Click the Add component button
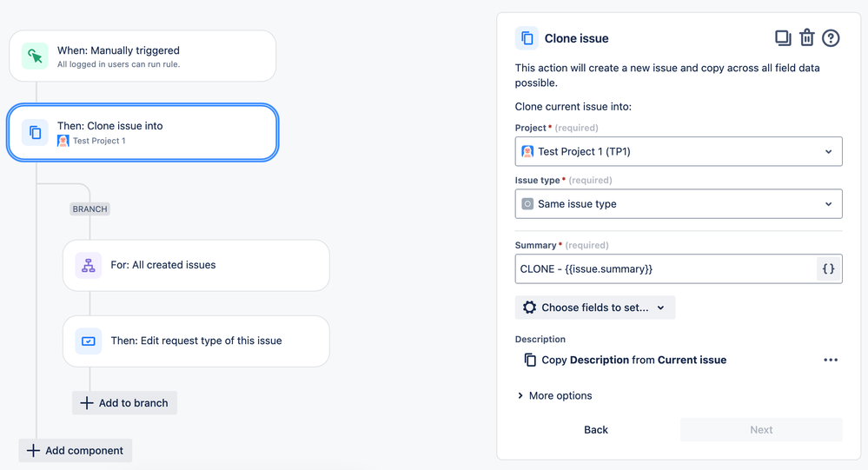Screen dimensions: 868x470 point(76,451)
